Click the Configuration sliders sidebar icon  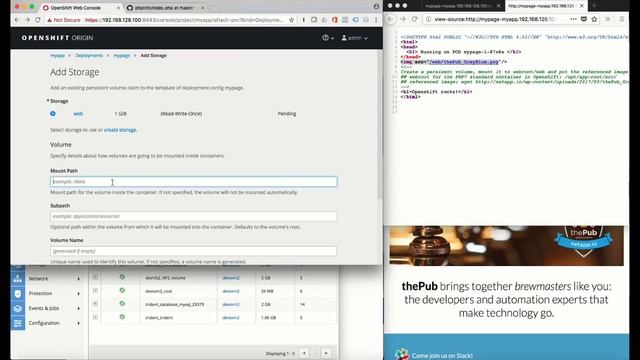coord(18,323)
